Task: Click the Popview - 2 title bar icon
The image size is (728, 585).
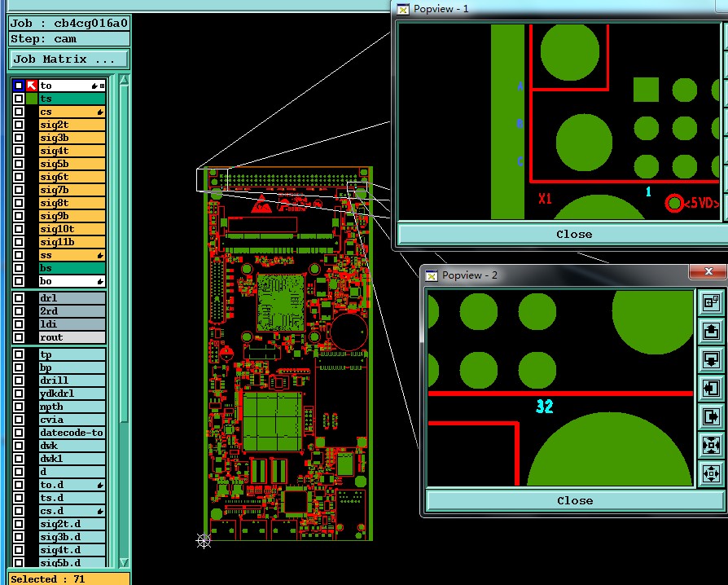Action: [x=432, y=275]
